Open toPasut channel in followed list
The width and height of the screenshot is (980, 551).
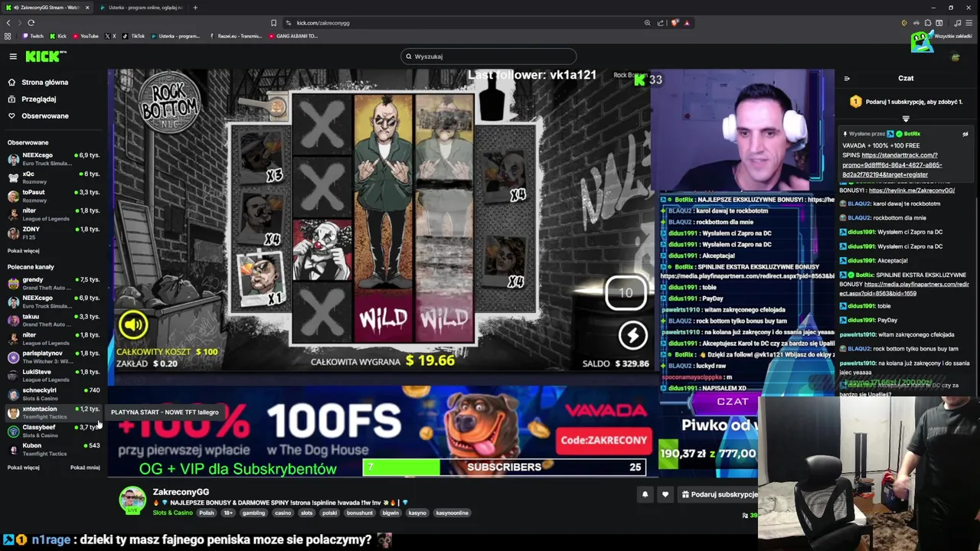[54, 195]
